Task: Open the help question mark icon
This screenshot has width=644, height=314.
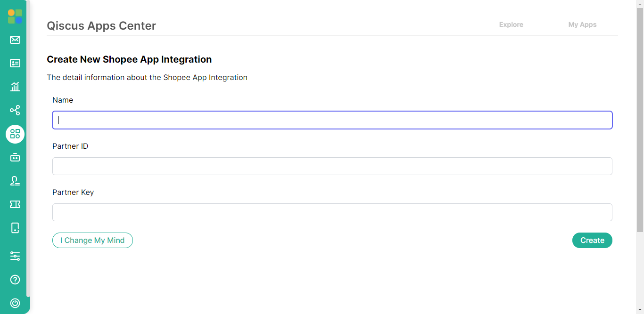Action: (x=15, y=280)
